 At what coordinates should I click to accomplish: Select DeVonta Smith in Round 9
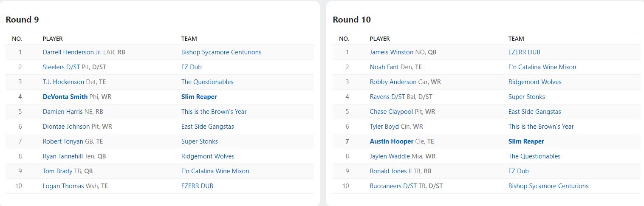coord(65,97)
